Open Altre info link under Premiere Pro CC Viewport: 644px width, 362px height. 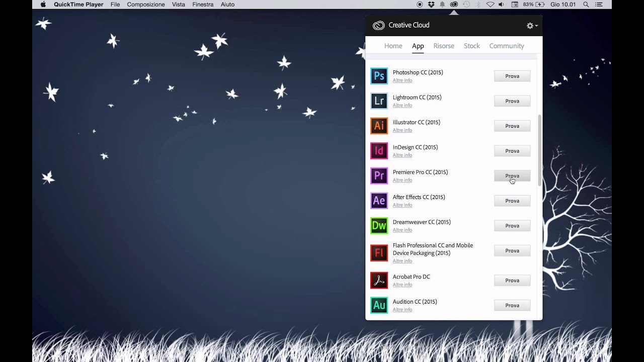point(403,180)
